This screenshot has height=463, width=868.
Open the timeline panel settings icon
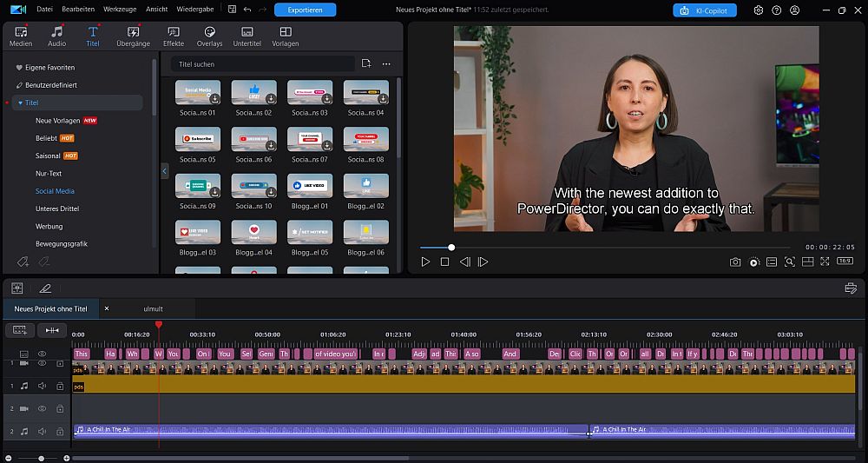(851, 288)
